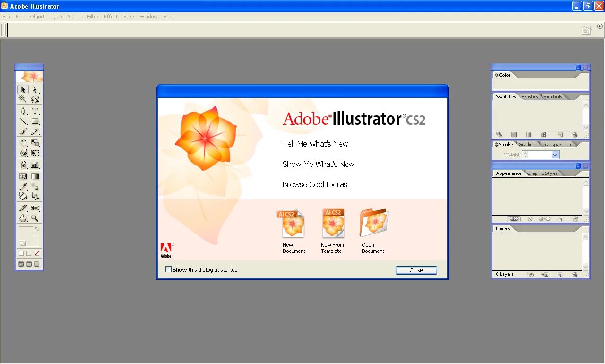Click the Clear Appearance icon
The width and height of the screenshot is (605, 364).
tap(530, 219)
